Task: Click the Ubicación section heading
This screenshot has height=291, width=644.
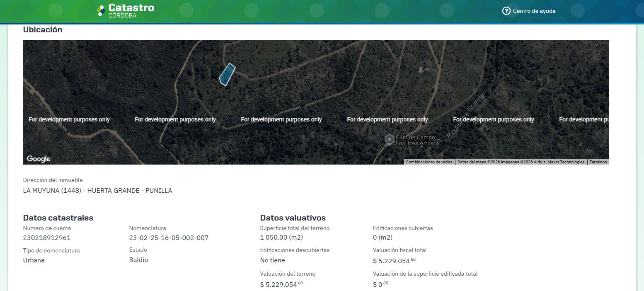Action: (x=43, y=29)
